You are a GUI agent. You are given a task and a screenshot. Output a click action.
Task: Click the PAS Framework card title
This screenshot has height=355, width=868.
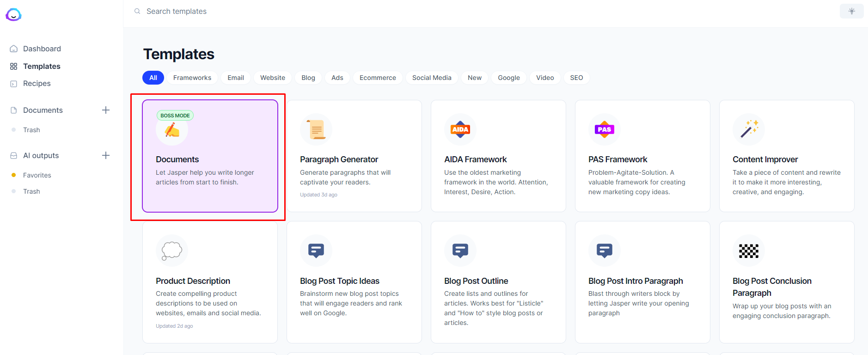pos(618,159)
